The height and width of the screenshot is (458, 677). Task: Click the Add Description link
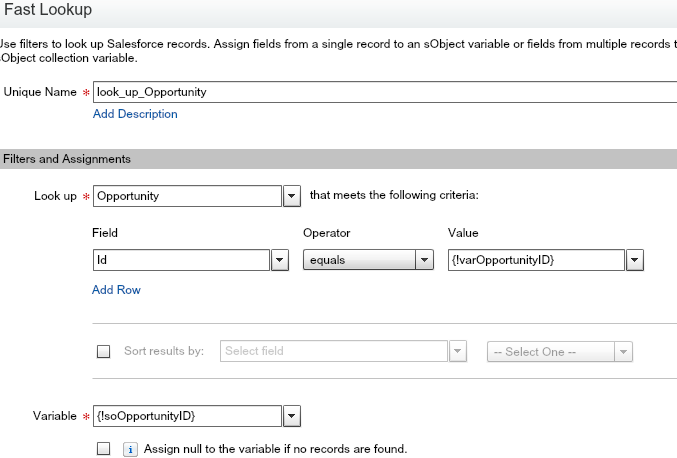[135, 114]
